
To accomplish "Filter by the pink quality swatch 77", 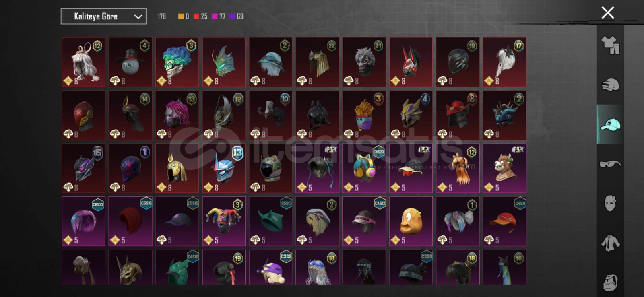I will [219, 16].
